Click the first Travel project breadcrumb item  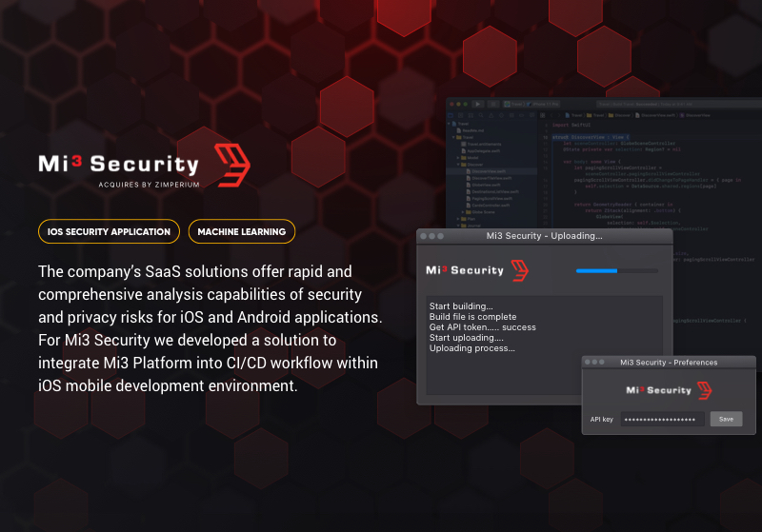574,115
